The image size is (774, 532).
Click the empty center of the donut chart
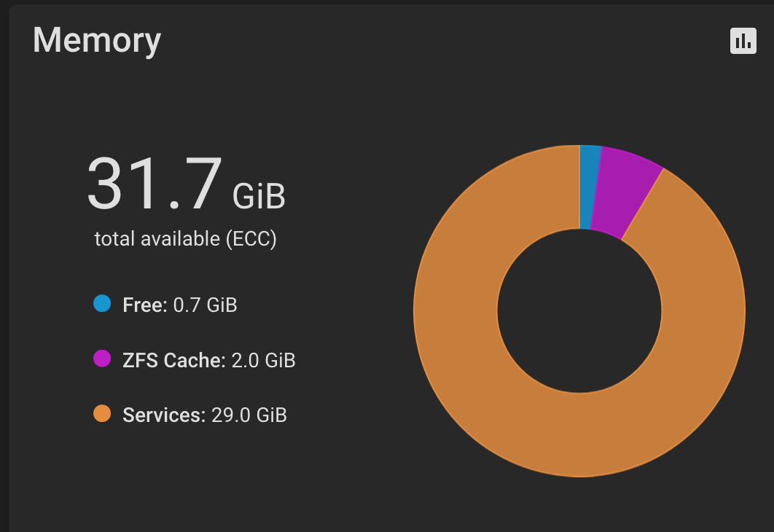pos(579,311)
